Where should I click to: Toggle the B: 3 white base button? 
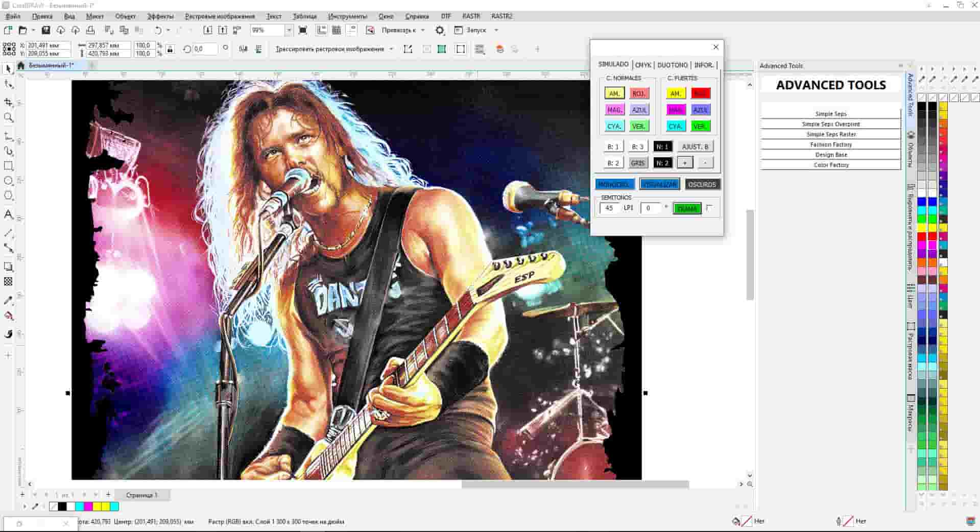point(637,147)
